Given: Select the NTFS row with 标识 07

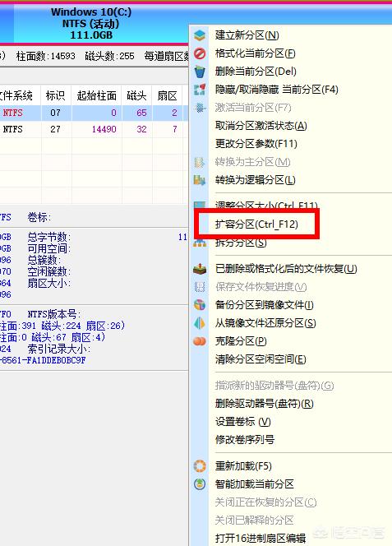Looking at the screenshot, I should 94,113.
